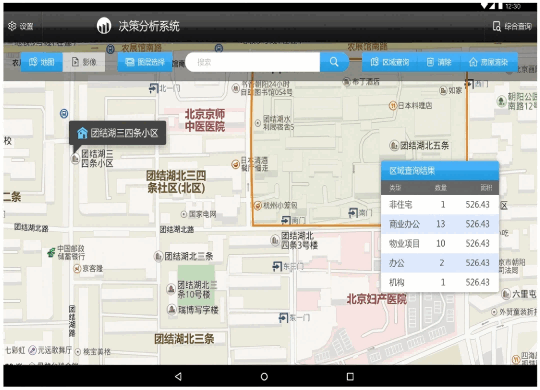The height and width of the screenshot is (390, 540).
Task: Switch to the 影像 imagery view
Action: (x=84, y=62)
